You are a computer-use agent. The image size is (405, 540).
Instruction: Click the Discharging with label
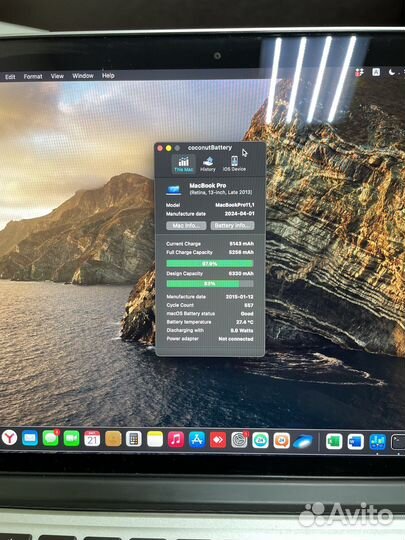[x=185, y=331]
